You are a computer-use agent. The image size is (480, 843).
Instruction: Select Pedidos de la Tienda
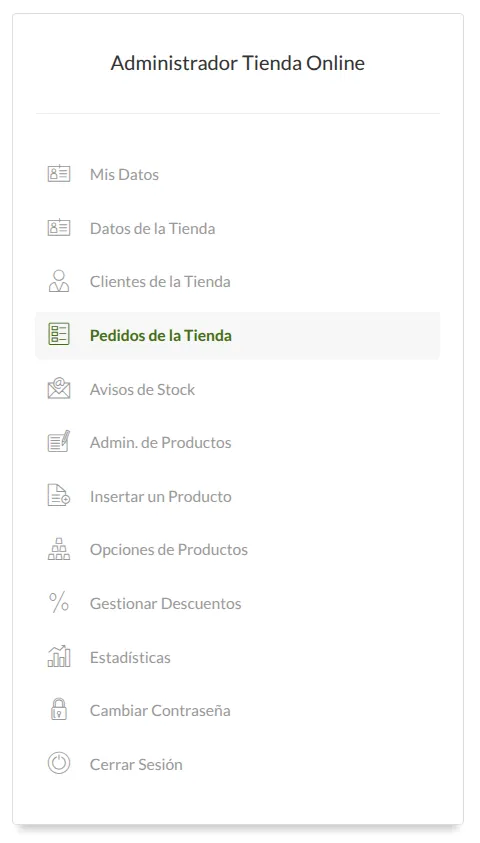coord(238,335)
